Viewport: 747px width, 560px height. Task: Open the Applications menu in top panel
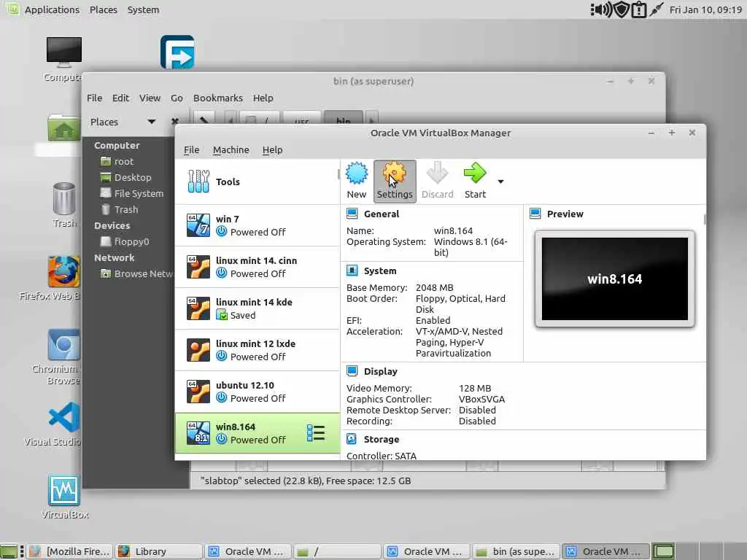pos(52,9)
